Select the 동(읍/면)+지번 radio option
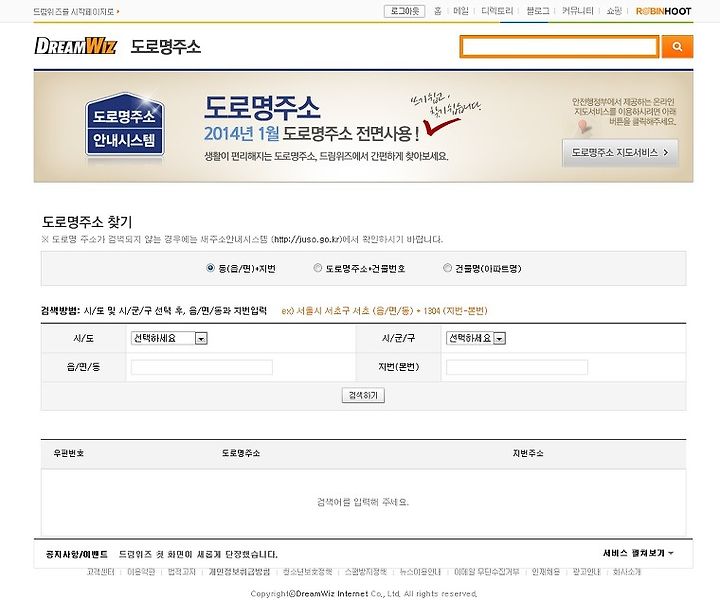The width and height of the screenshot is (720, 600). click(210, 268)
